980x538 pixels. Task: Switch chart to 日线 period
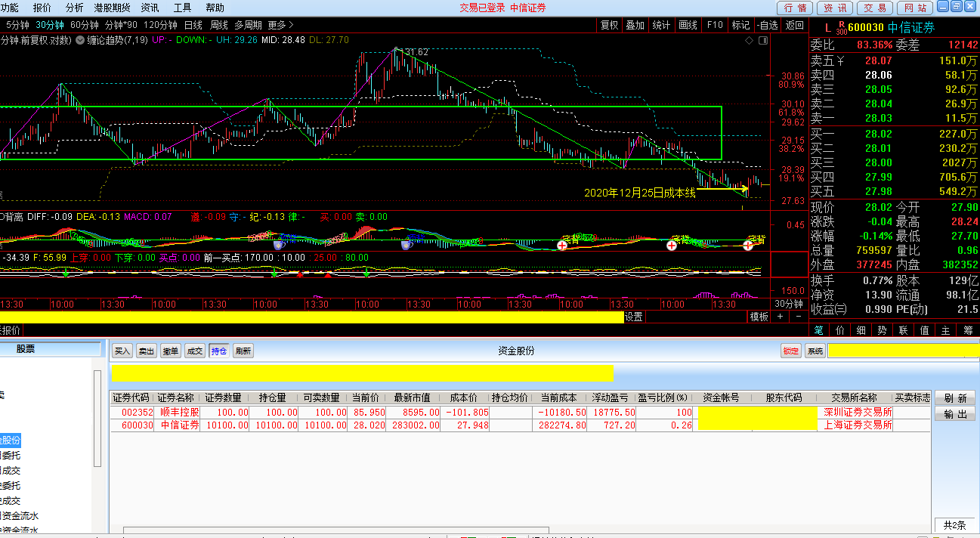(x=193, y=24)
